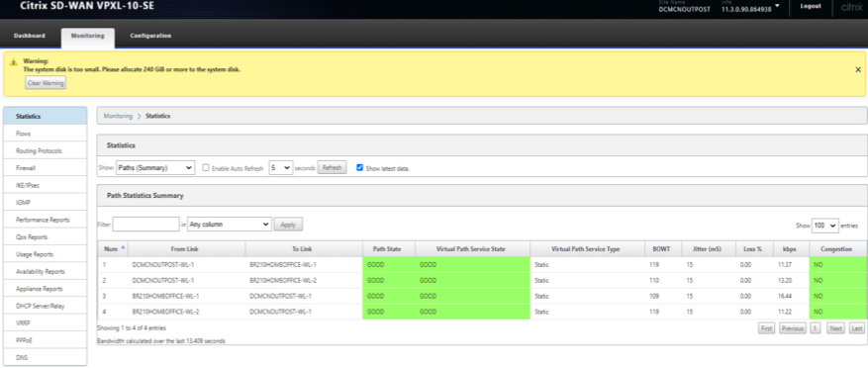Sort by Virtual Path Service Type column

[x=587, y=249]
